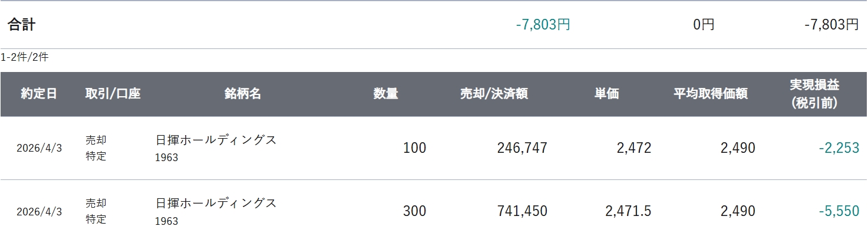
Task: Click the quantity 300 cell
Action: pyautogui.click(x=414, y=211)
